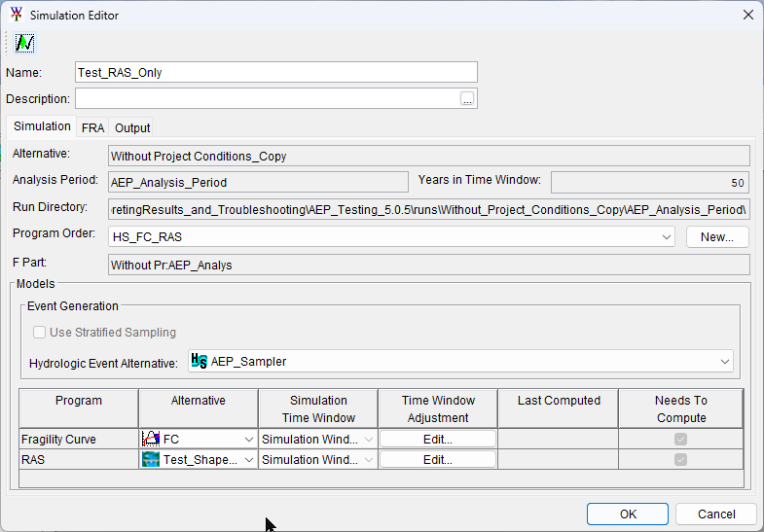Switch to the Output tab

click(x=132, y=128)
